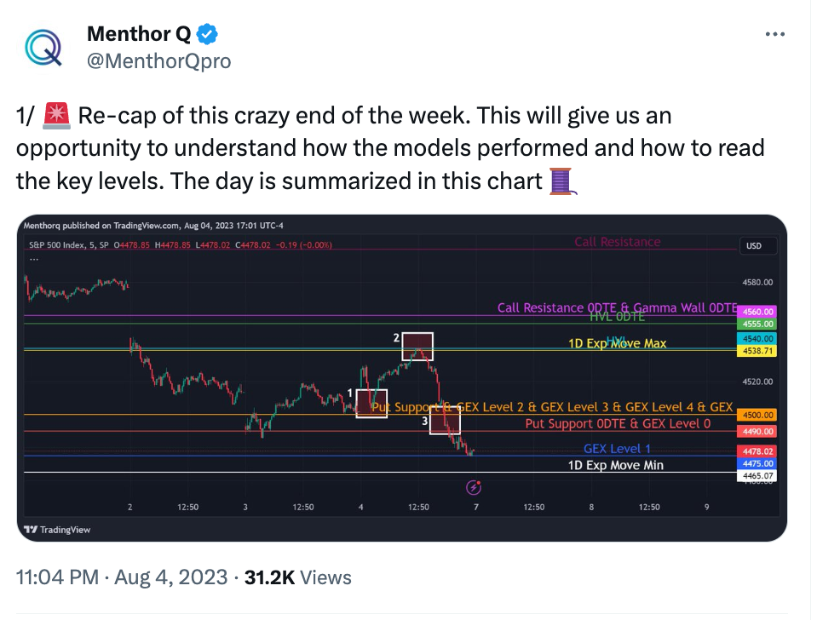Screen dimensions: 840x620
Task: Select the magenta 4560.00 price label
Action: point(757,312)
